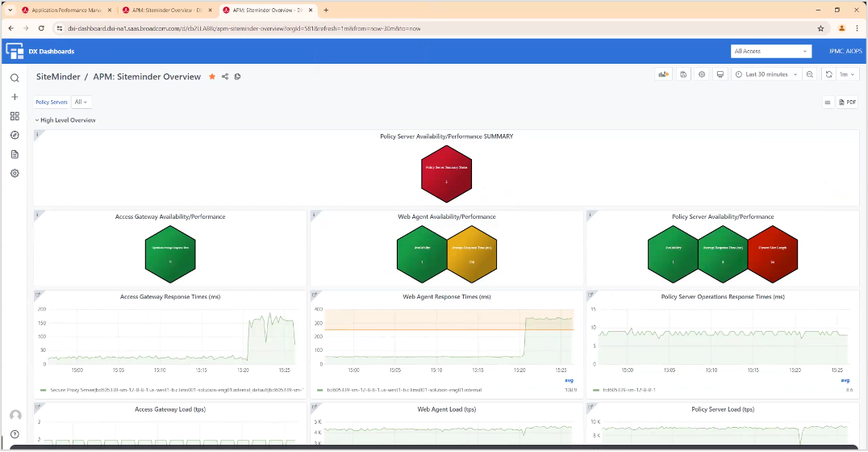Click the red Policy Server Summary Status hexagon
The width and height of the screenshot is (868, 452).
tap(446, 171)
